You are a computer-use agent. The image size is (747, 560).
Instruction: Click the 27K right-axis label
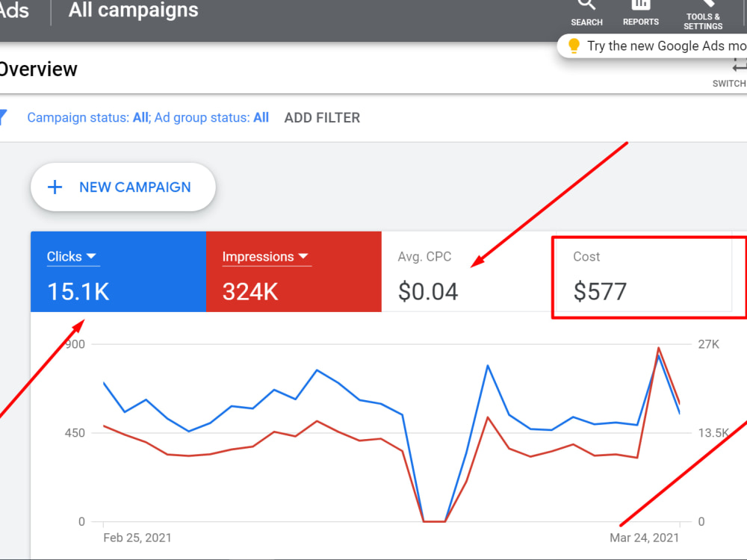tap(708, 344)
